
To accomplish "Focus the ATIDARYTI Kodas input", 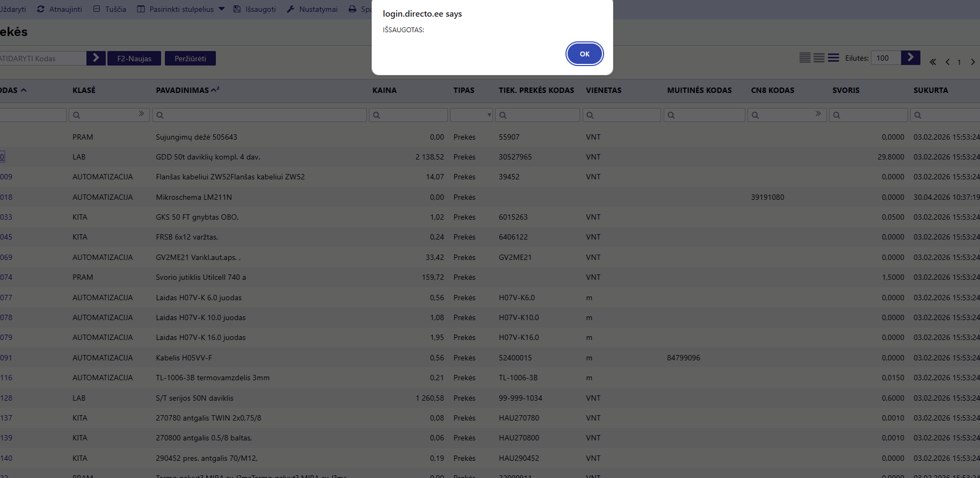I will click(42, 59).
